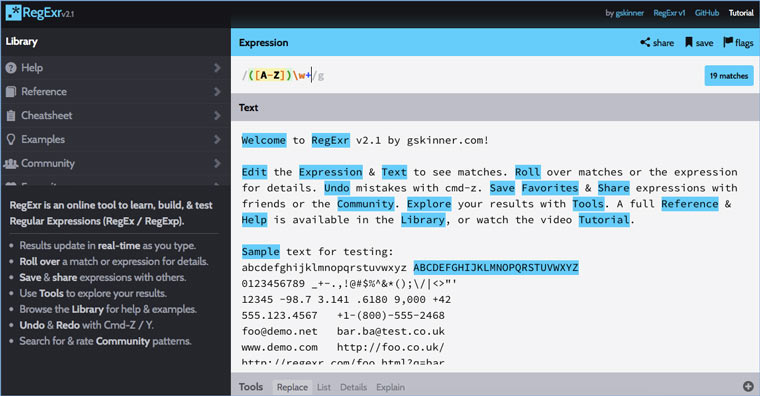Click the email text 'foo@demo.net'
Image resolution: width=760 pixels, height=396 pixels.
[280, 331]
